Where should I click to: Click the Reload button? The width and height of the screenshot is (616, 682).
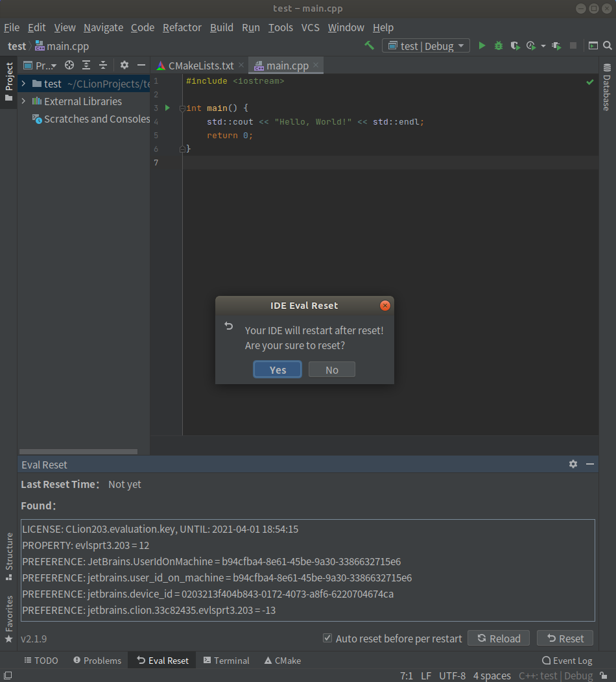[x=499, y=638]
